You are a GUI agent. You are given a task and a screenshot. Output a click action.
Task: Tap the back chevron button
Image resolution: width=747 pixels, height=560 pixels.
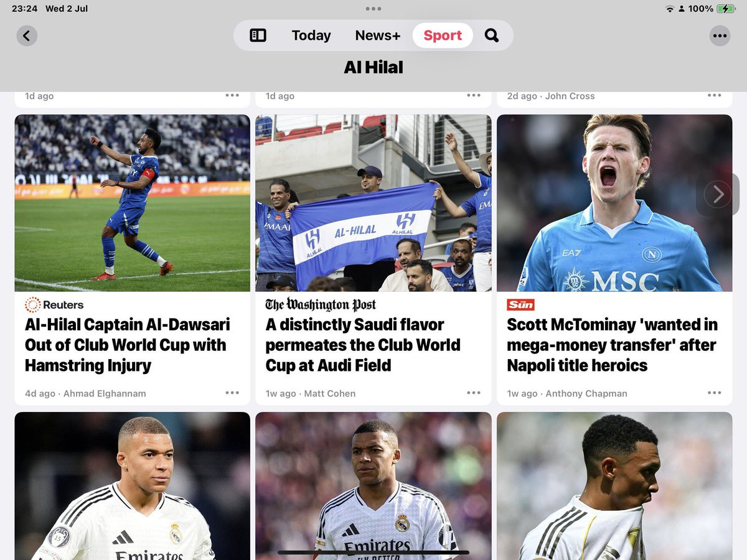click(27, 35)
